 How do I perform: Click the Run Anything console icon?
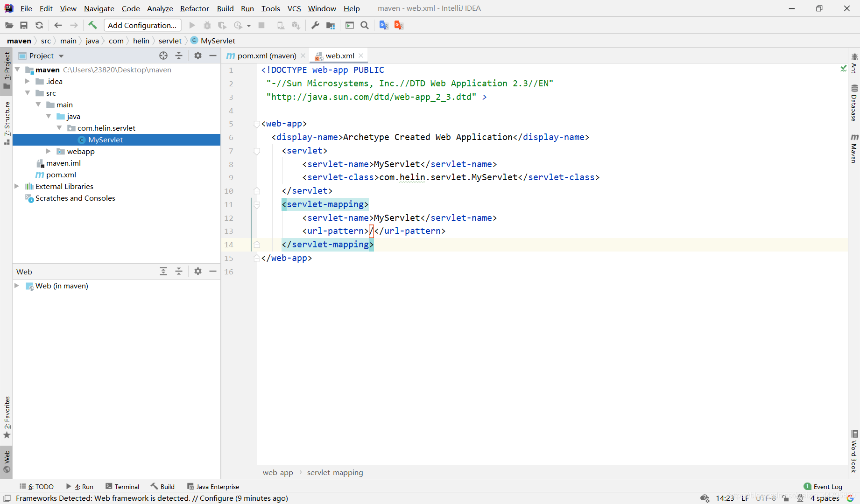click(350, 25)
